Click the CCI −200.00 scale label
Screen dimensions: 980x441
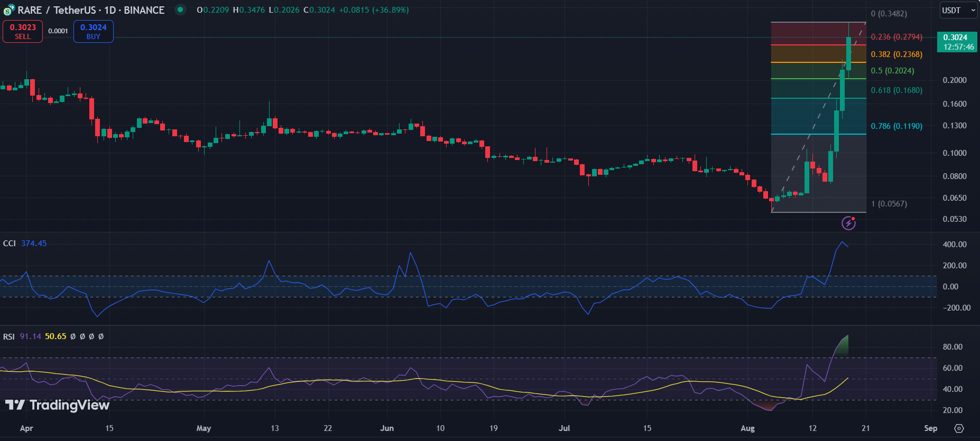click(957, 308)
